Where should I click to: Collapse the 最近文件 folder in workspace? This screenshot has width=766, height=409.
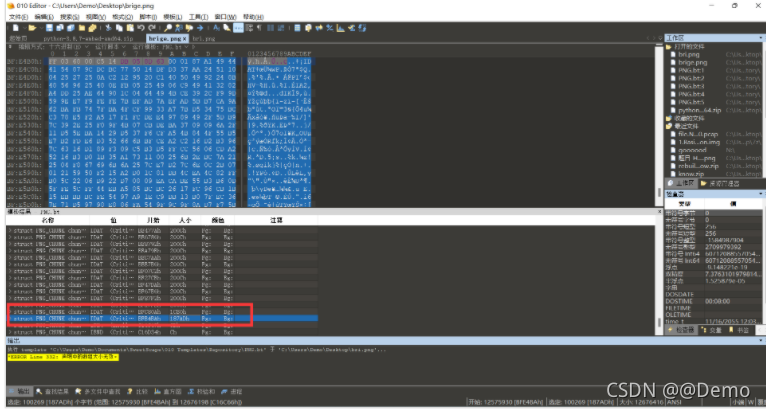[x=668, y=126]
